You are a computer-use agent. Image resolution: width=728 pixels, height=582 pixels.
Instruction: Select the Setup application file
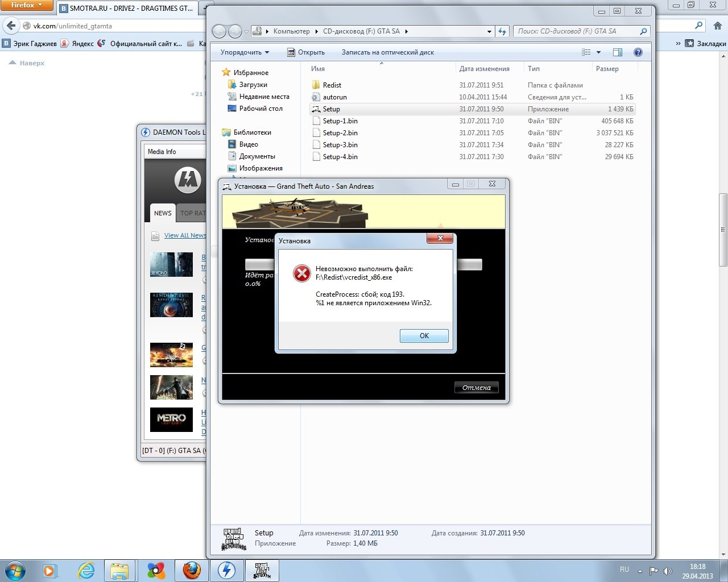(332, 109)
